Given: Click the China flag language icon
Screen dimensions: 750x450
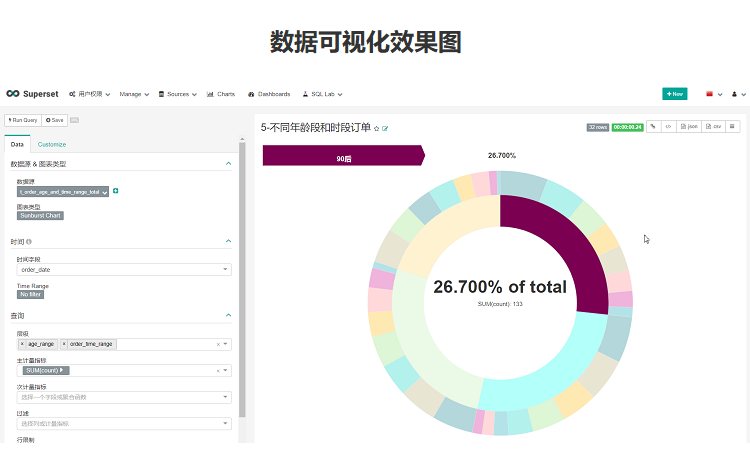Looking at the screenshot, I should (x=709, y=94).
